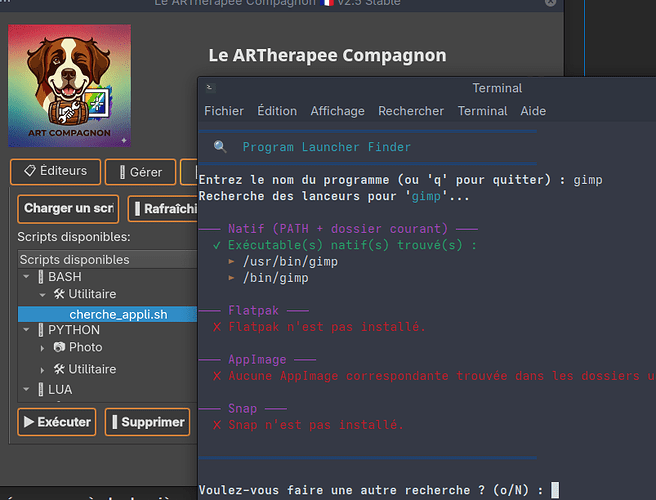Close the ARTherapee Compagnon window

click(551, 2)
